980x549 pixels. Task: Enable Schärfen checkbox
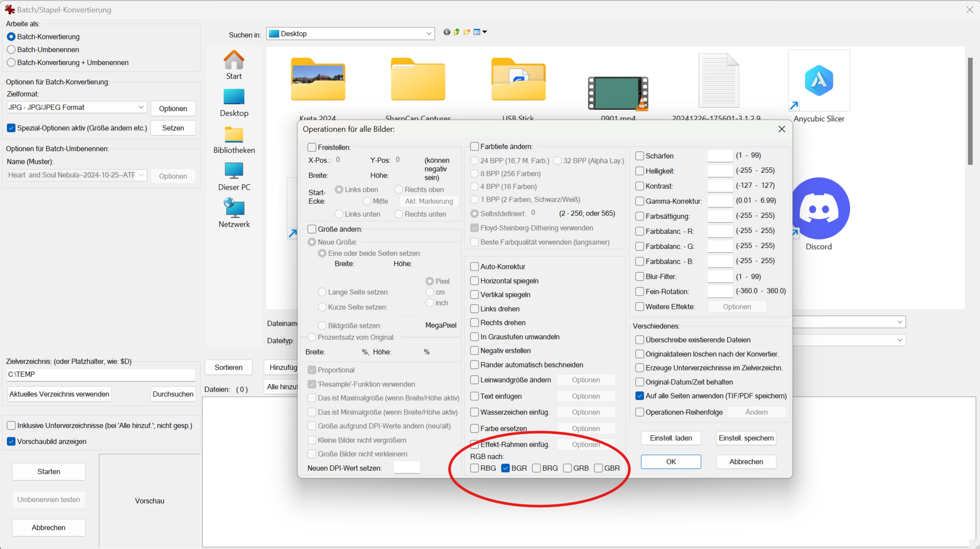tap(640, 156)
